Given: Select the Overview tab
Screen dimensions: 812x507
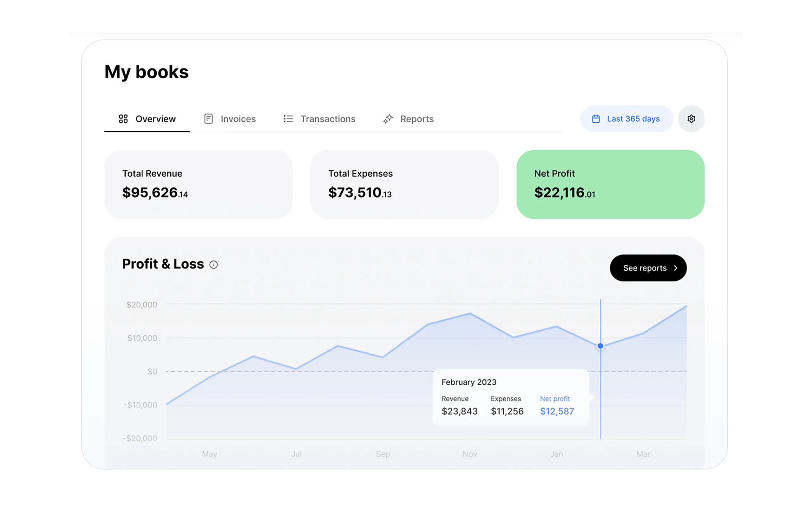Looking at the screenshot, I should (x=147, y=119).
